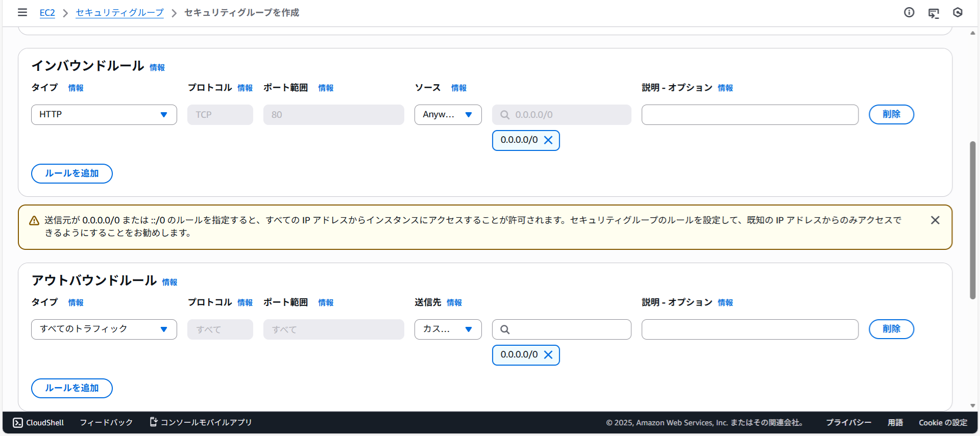The width and height of the screenshot is (980, 436).
Task: Navigate to セキュリティグループ breadcrumb link
Action: click(x=119, y=13)
